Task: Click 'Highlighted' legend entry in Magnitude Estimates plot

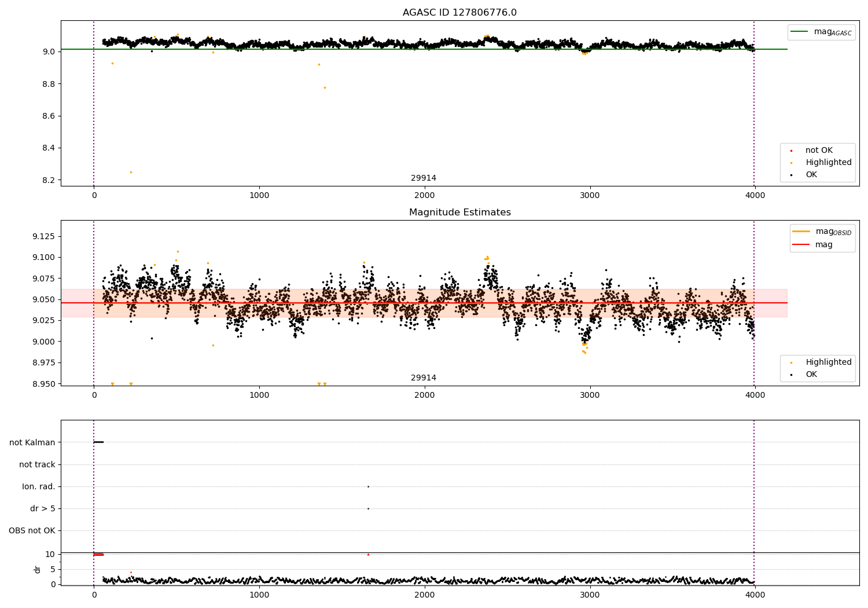Action: [x=828, y=362]
